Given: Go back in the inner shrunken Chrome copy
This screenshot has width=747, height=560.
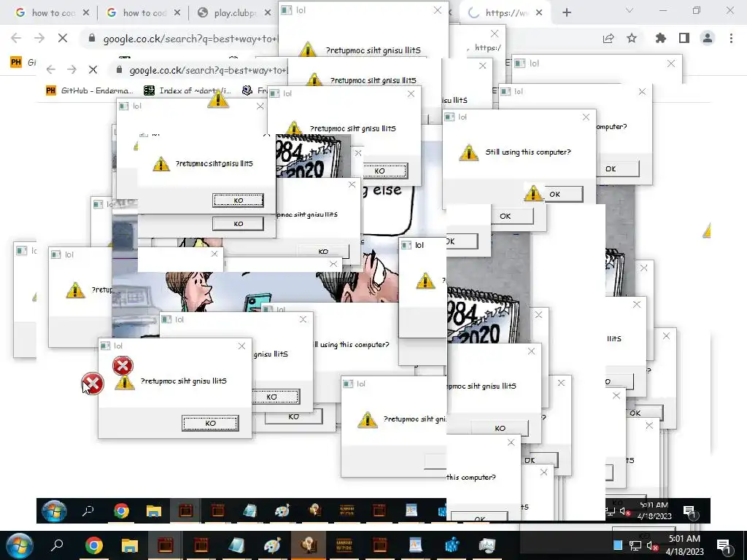Looking at the screenshot, I should click(51, 70).
